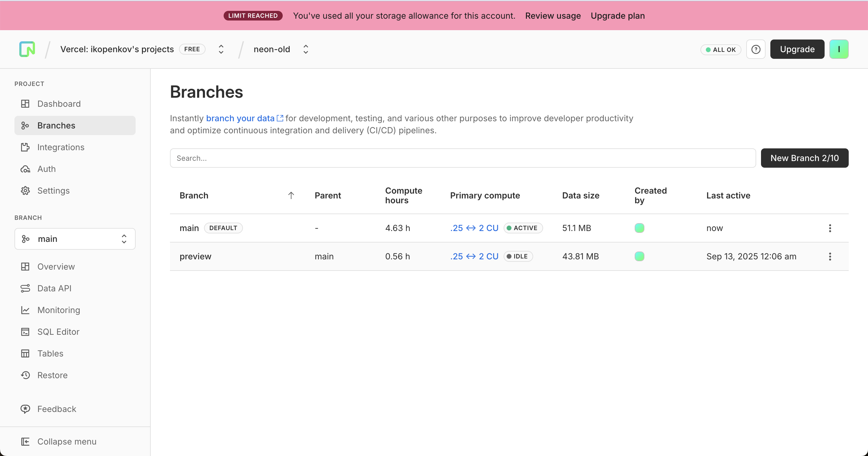The image size is (868, 456).
Task: Open the SQL Editor sidebar item
Action: click(58, 331)
